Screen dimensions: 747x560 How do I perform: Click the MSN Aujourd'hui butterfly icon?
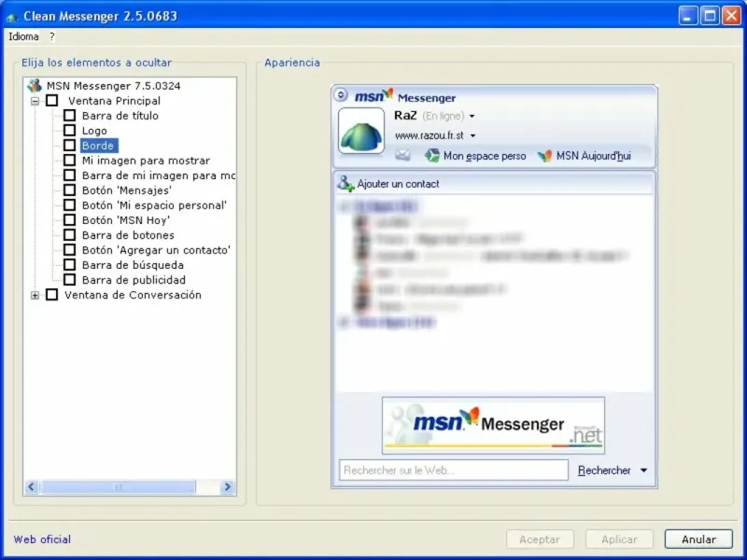coord(544,156)
